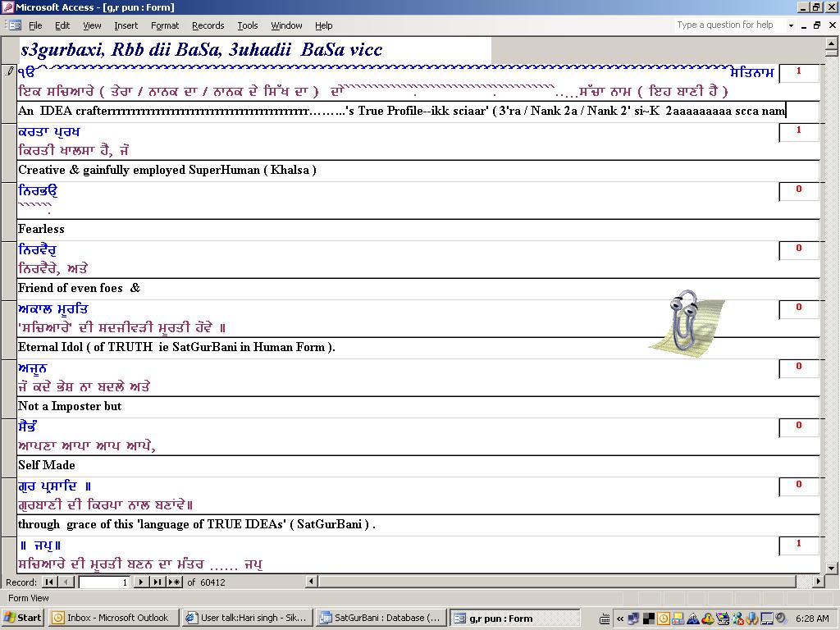Open the Edit menu

click(x=62, y=25)
